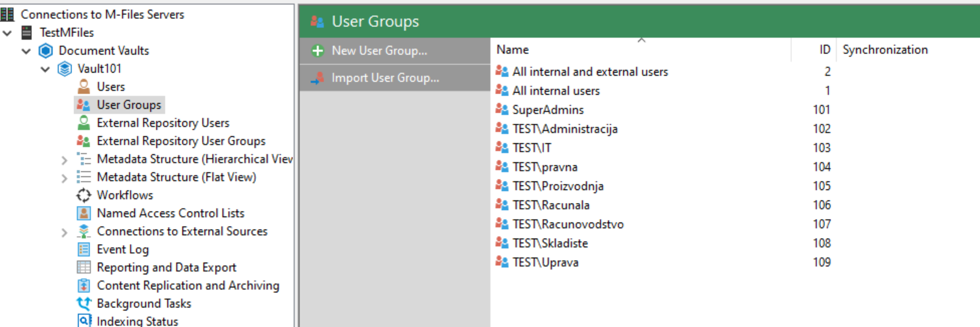Click the Connections to M-Files Servers icon
This screenshot has width=980, height=327.
[7, 14]
